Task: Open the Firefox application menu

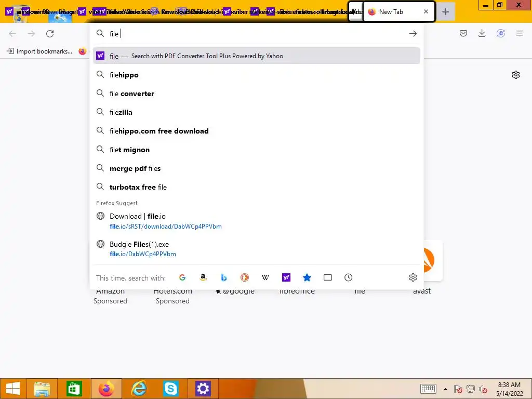Action: click(520, 33)
